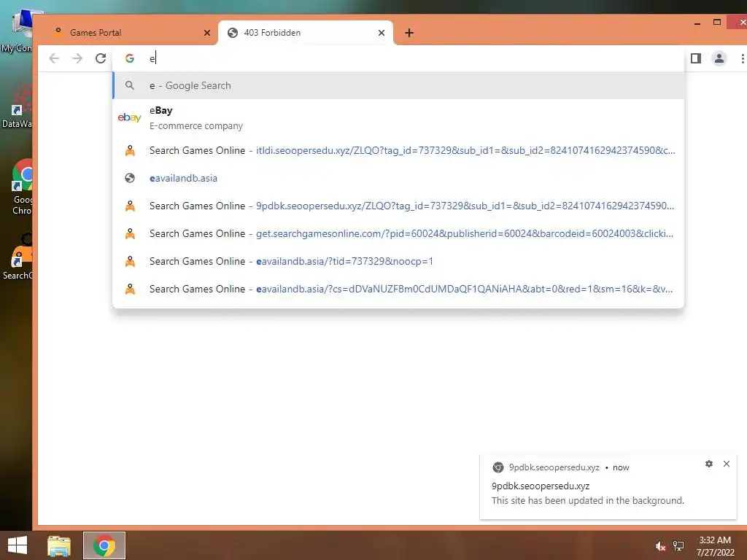The width and height of the screenshot is (747, 560).
Task: Go forward using the forward arrow
Action: click(77, 58)
